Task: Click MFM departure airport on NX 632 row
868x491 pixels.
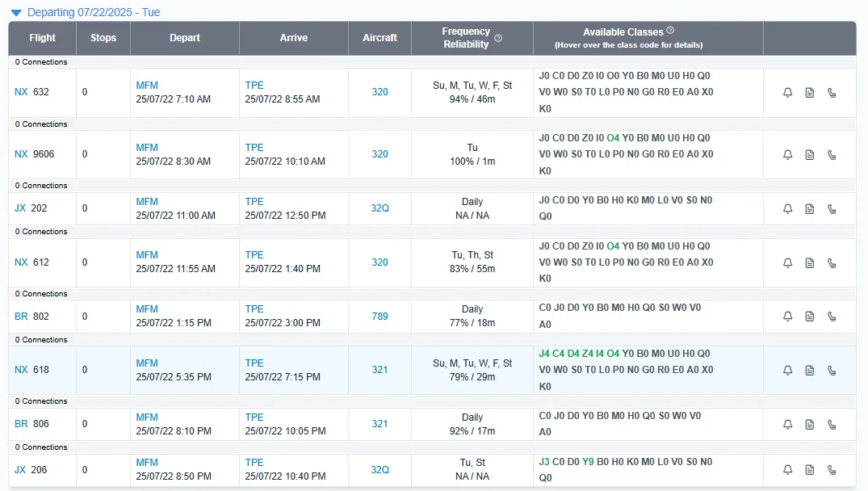Action: click(x=147, y=86)
